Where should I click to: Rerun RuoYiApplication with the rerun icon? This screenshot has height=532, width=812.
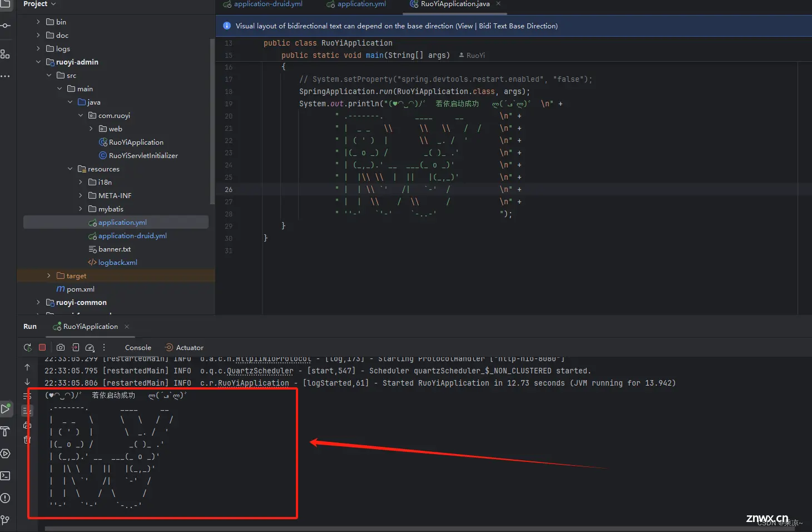tap(27, 347)
